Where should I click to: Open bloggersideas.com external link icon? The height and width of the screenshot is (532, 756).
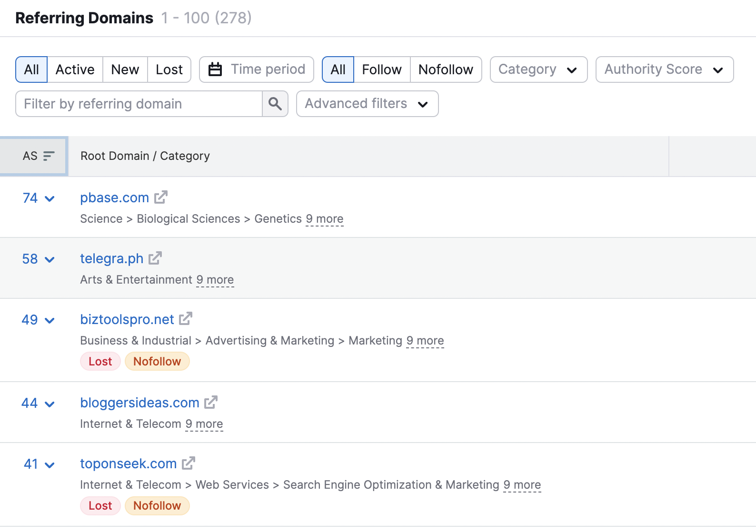pyautogui.click(x=211, y=402)
